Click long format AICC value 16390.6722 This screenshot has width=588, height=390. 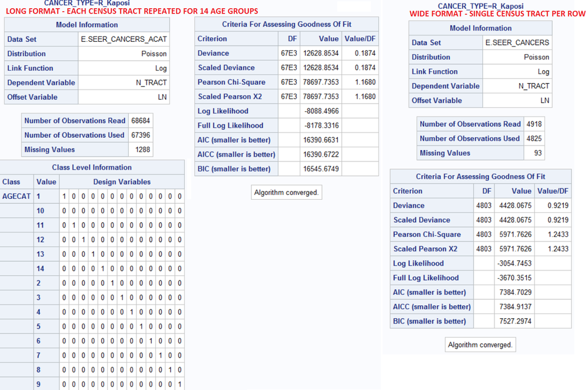[x=321, y=154]
